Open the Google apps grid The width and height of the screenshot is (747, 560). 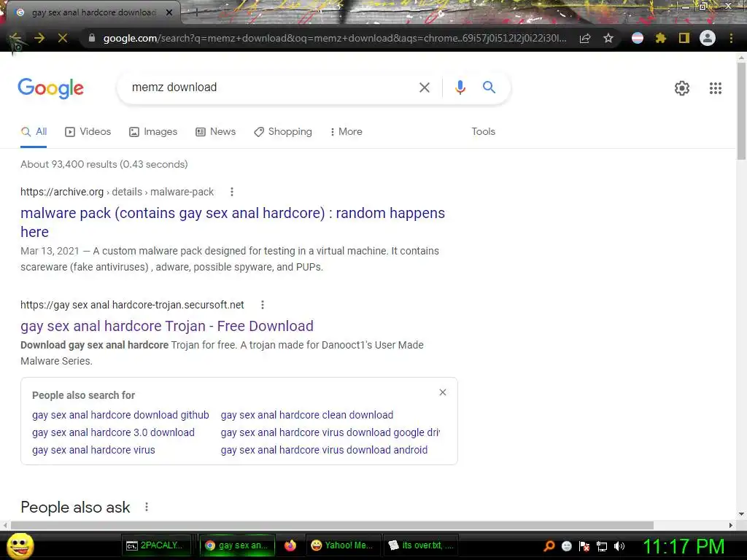click(715, 88)
